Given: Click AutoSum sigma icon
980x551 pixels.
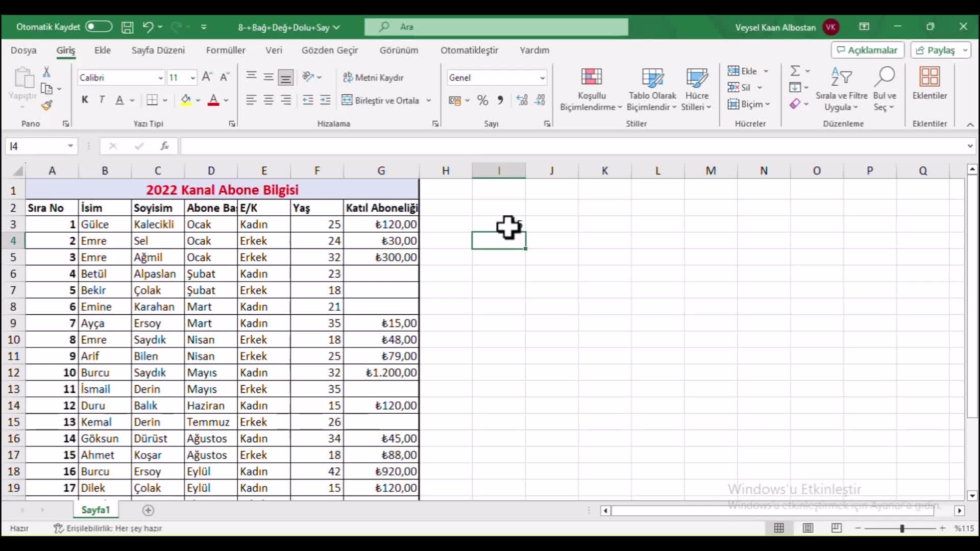Looking at the screenshot, I should tap(795, 71).
